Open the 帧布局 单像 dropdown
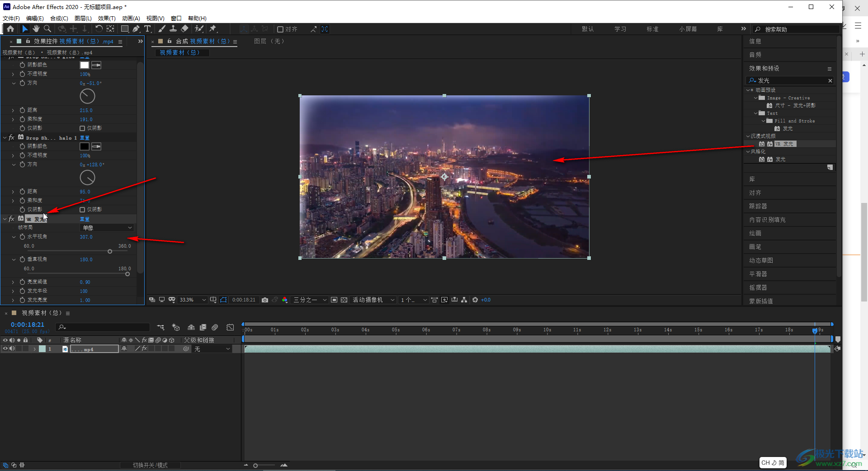This screenshot has height=471, width=868. 107,228
